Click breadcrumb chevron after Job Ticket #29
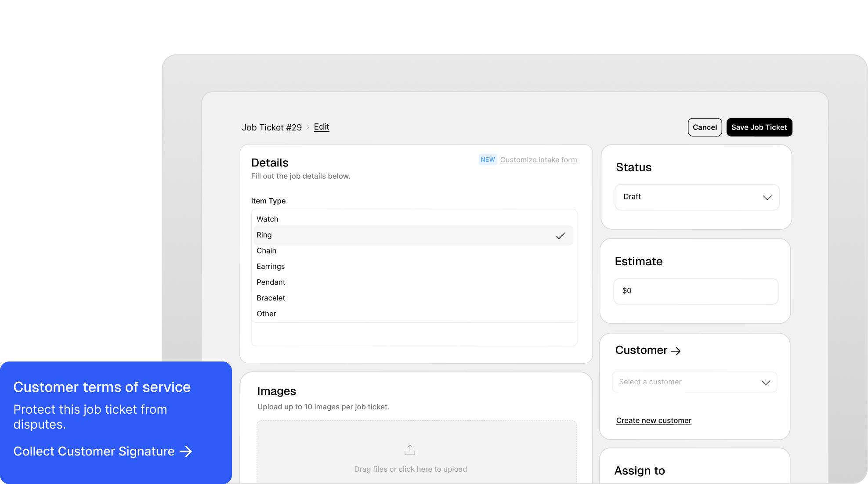The height and width of the screenshot is (484, 868). point(308,127)
